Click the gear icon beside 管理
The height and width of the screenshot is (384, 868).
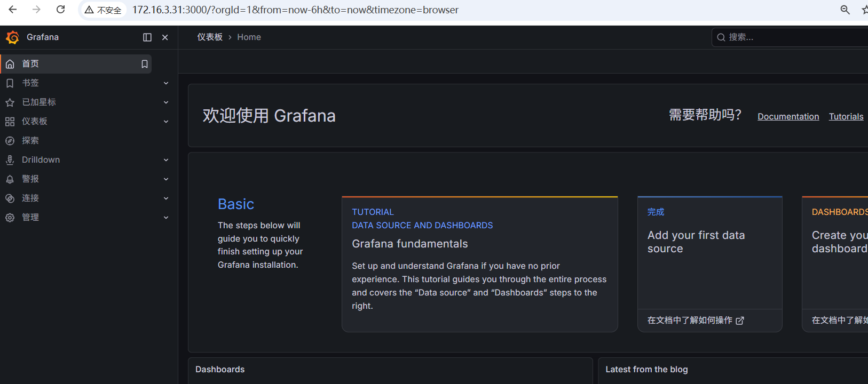[x=10, y=218]
